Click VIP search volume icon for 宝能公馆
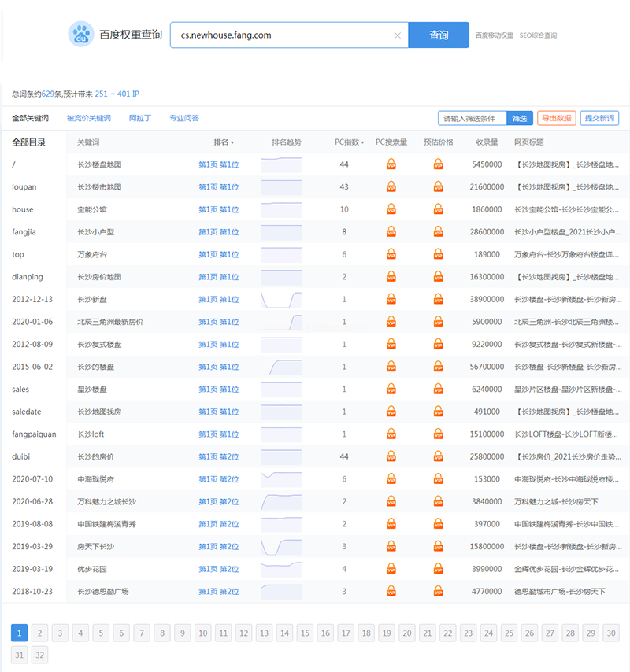This screenshot has width=630, height=672. pyautogui.click(x=391, y=209)
